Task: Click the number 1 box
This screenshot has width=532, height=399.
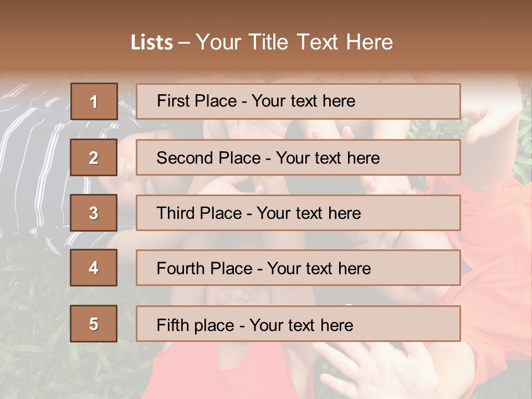Action: coord(94,101)
